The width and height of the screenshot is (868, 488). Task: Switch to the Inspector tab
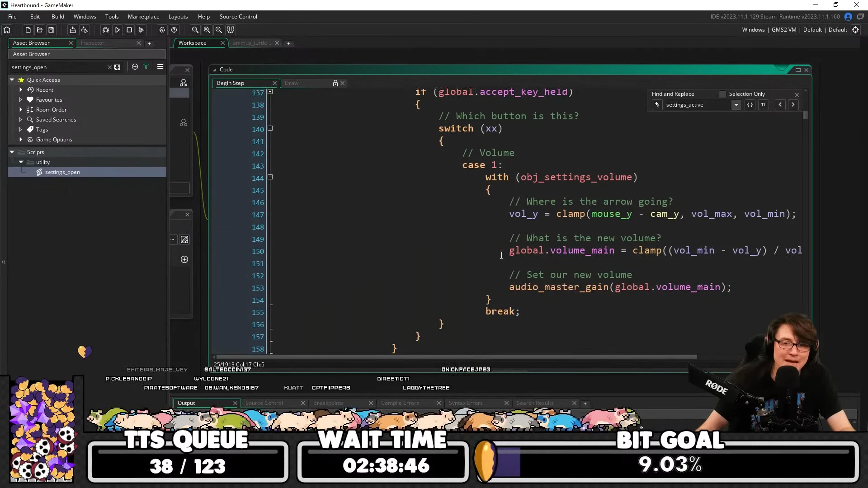click(92, 43)
